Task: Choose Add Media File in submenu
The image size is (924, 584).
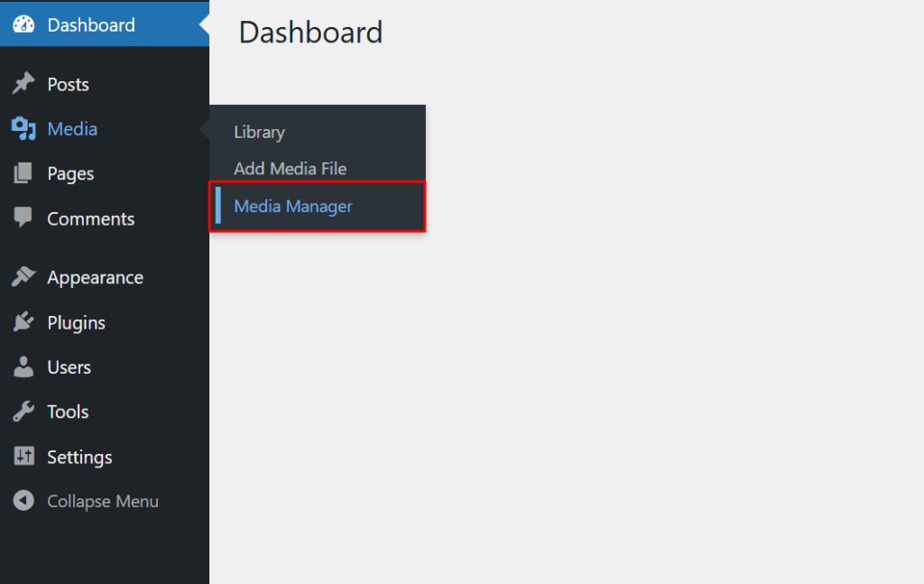Action: pyautogui.click(x=290, y=169)
